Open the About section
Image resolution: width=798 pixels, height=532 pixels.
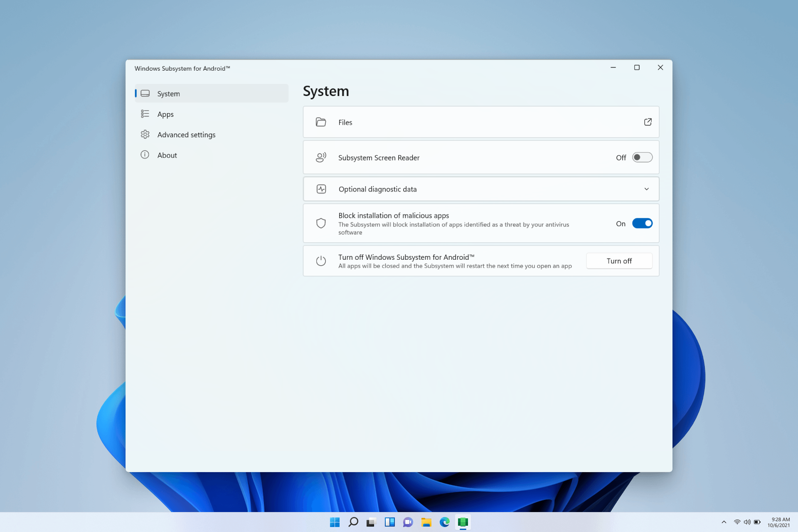(167, 155)
